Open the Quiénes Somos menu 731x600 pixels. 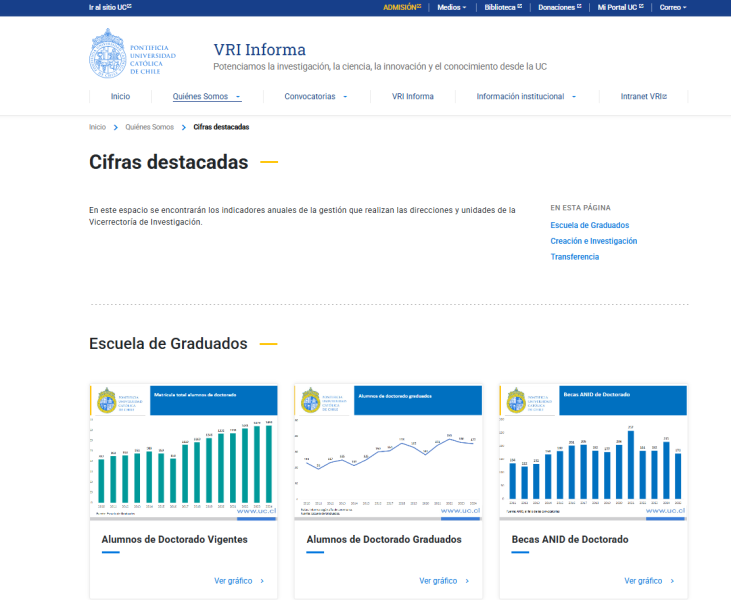tap(200, 96)
